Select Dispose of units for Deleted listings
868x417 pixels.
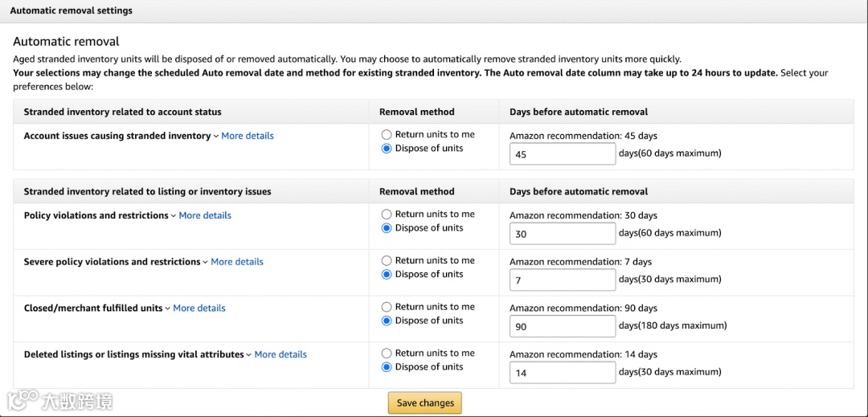point(387,367)
